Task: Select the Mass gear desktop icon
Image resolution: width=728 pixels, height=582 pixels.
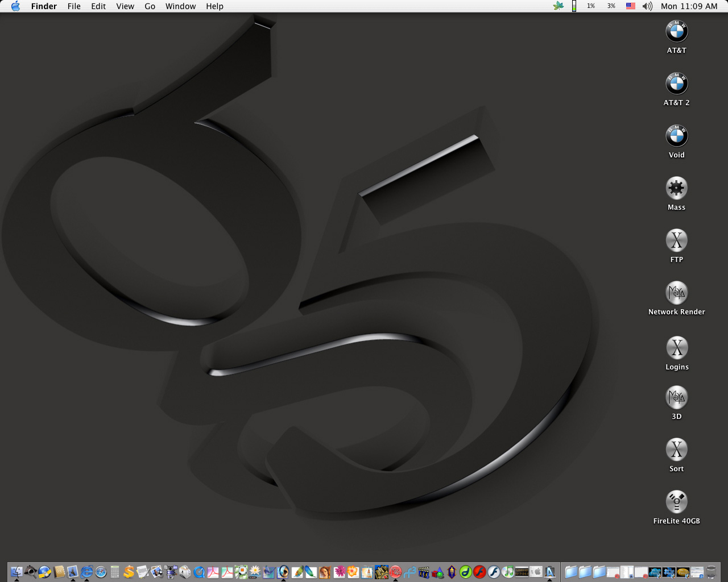Action: tap(677, 188)
